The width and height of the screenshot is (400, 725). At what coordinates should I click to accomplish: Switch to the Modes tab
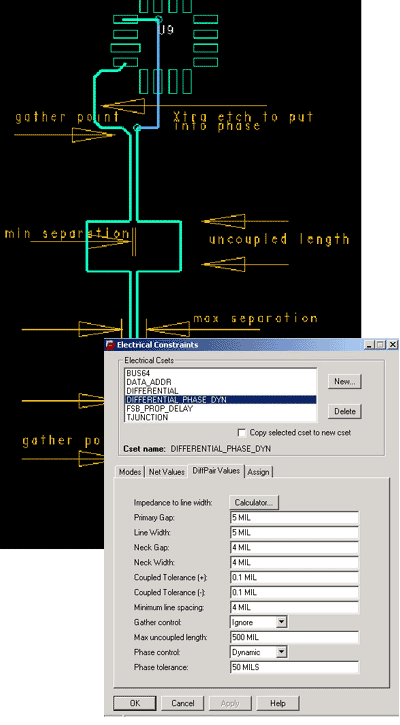click(x=130, y=472)
